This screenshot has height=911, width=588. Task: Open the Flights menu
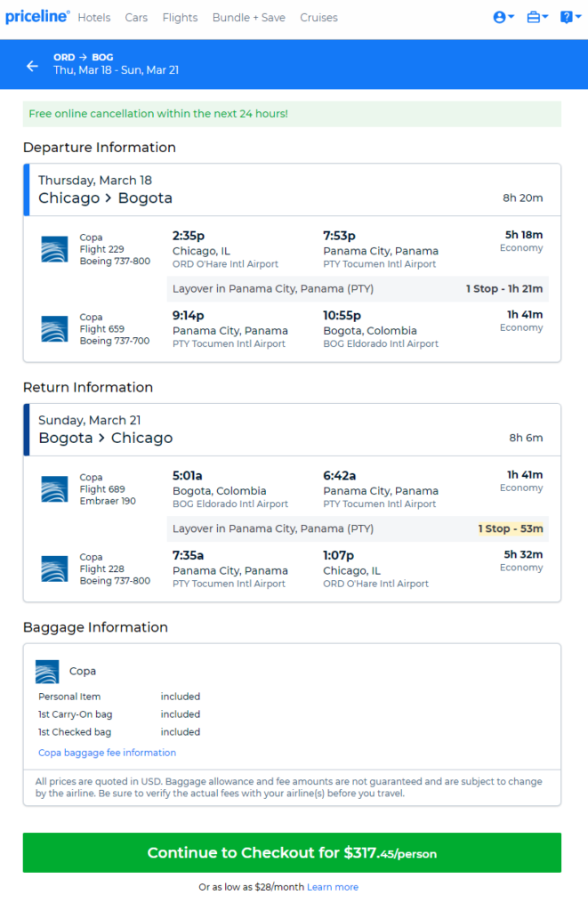point(180,18)
